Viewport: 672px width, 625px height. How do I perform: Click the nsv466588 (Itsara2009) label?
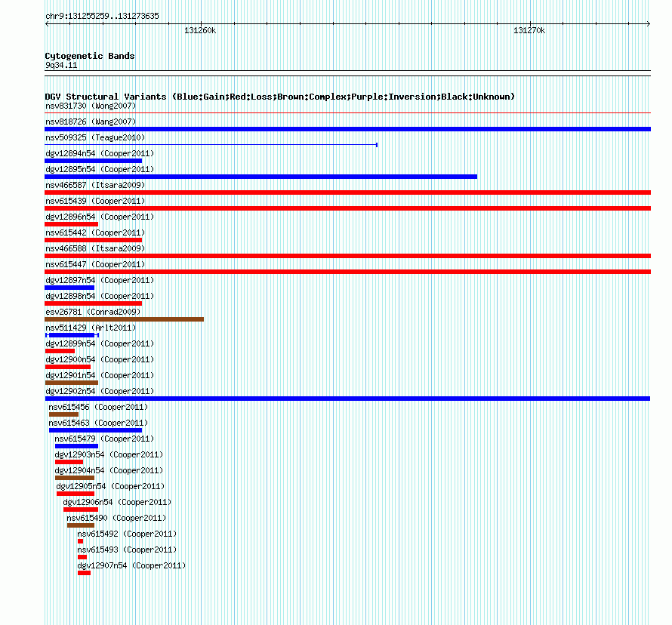pos(95,248)
